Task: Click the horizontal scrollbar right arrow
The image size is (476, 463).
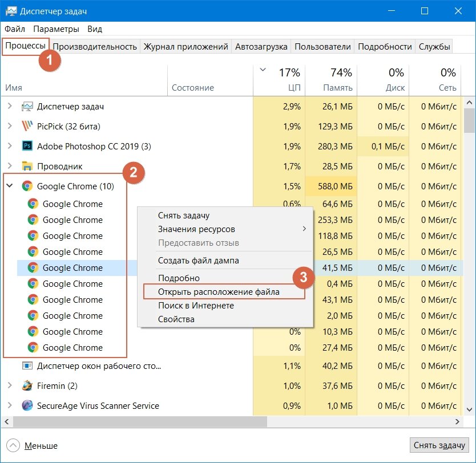Action: (457, 421)
